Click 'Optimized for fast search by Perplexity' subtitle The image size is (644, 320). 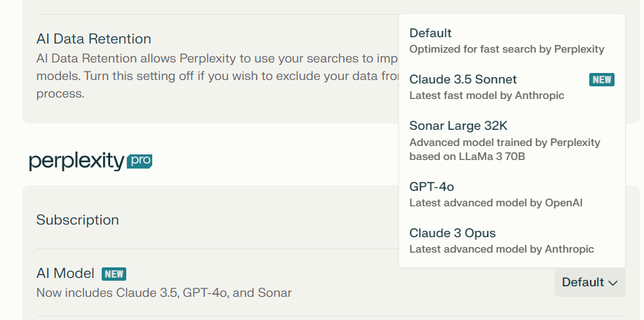(507, 49)
